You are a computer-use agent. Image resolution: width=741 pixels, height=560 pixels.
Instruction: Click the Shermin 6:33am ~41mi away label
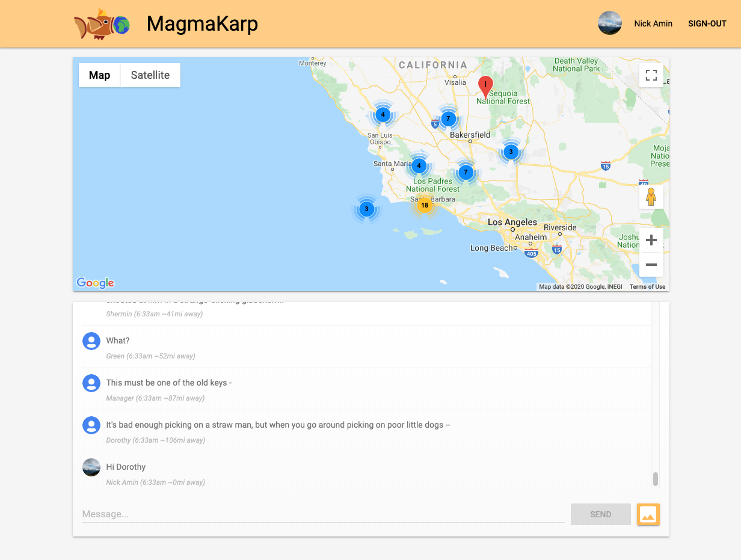(x=155, y=314)
